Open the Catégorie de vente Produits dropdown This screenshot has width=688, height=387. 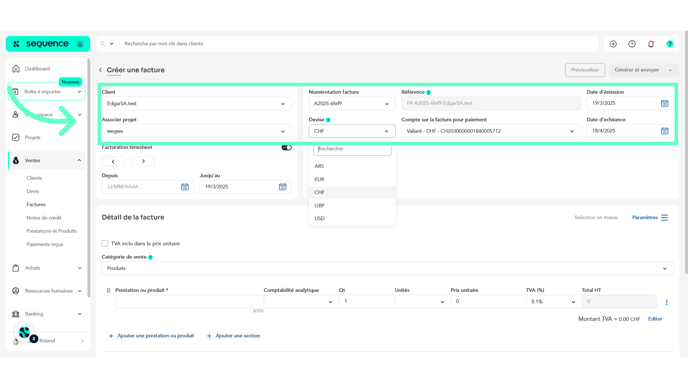point(387,268)
